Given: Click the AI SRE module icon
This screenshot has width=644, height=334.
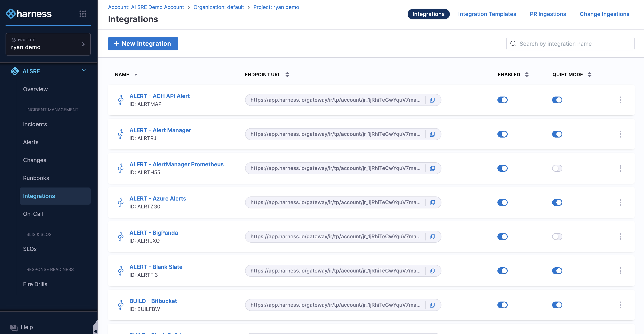Looking at the screenshot, I should (x=15, y=71).
